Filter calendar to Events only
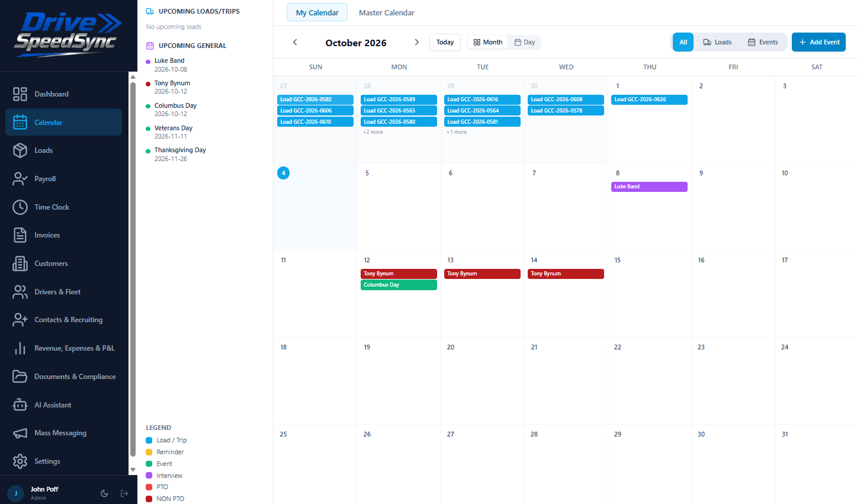Image resolution: width=857 pixels, height=504 pixels. coord(763,42)
